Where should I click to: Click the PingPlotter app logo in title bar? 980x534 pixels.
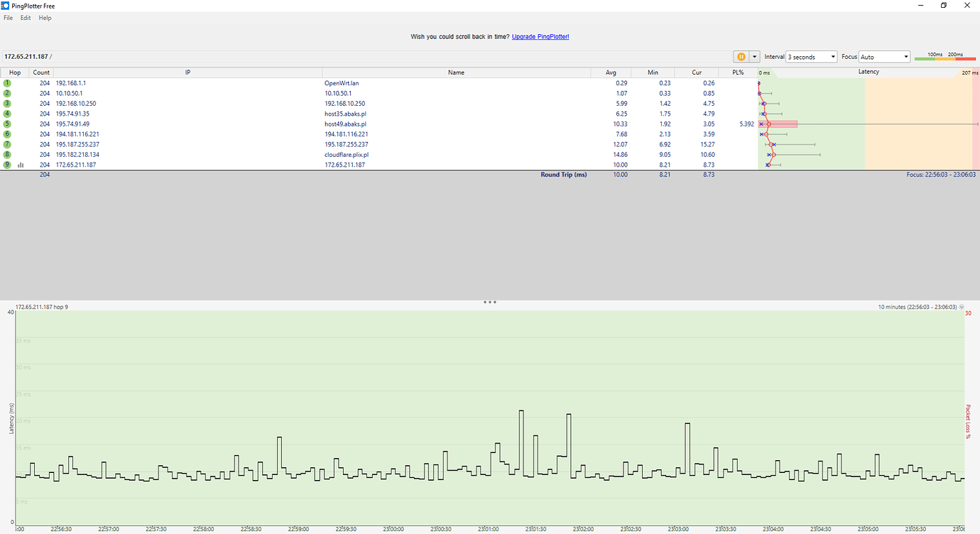6,6
